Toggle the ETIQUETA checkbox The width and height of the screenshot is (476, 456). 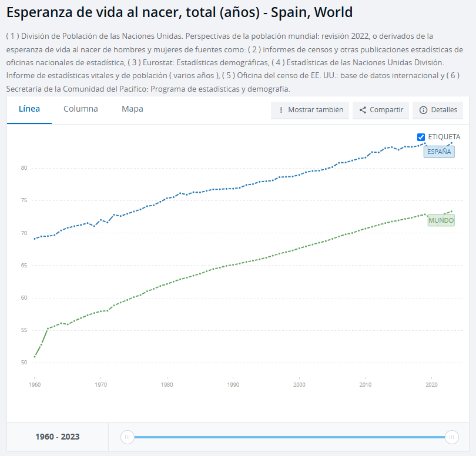click(x=421, y=136)
